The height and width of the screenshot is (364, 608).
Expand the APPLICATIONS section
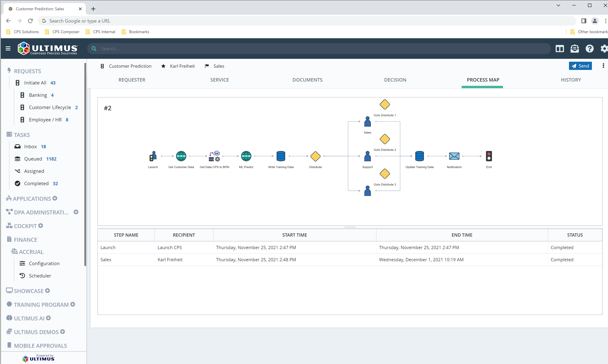point(55,198)
